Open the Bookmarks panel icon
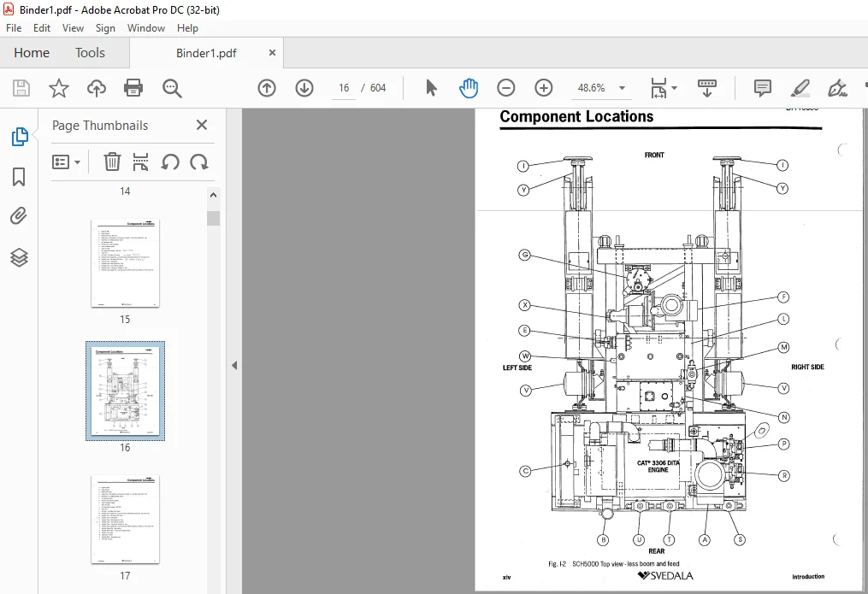Image resolution: width=868 pixels, height=594 pixels. pyautogui.click(x=19, y=177)
